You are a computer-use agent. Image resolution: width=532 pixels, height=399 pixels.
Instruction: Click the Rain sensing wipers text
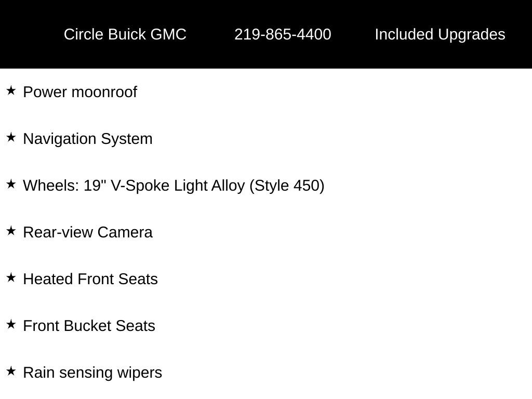click(x=92, y=373)
